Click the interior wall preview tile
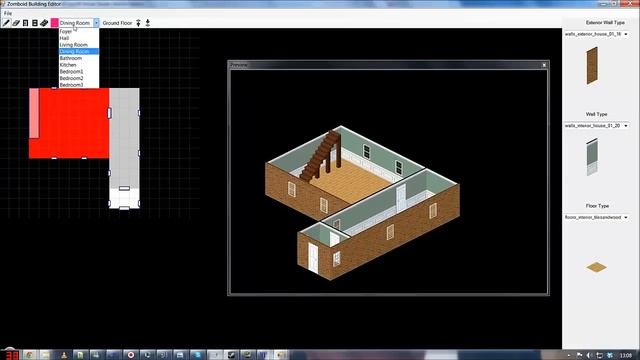This screenshot has width=640, height=360. tap(592, 157)
